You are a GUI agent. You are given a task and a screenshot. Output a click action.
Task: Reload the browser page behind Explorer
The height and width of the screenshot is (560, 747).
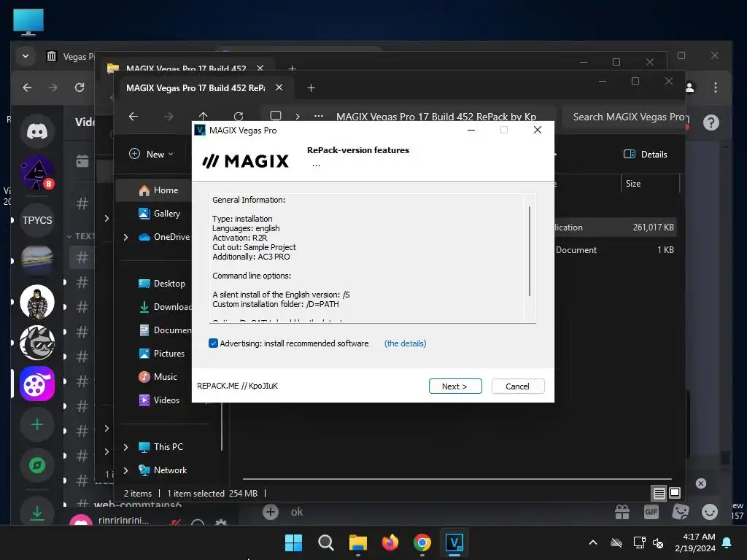(80, 87)
